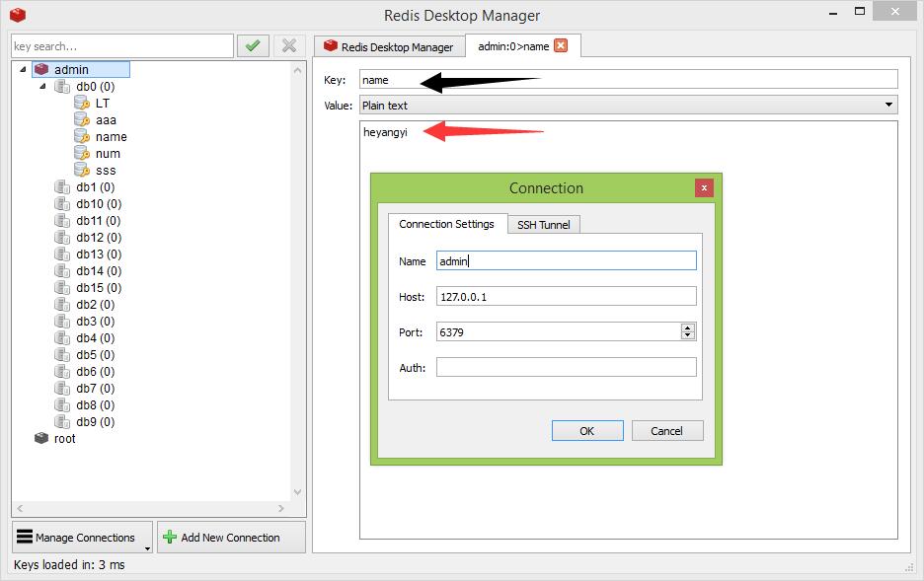Close the Connection dialog with red X
Image resolution: width=924 pixels, height=581 pixels.
click(x=704, y=187)
